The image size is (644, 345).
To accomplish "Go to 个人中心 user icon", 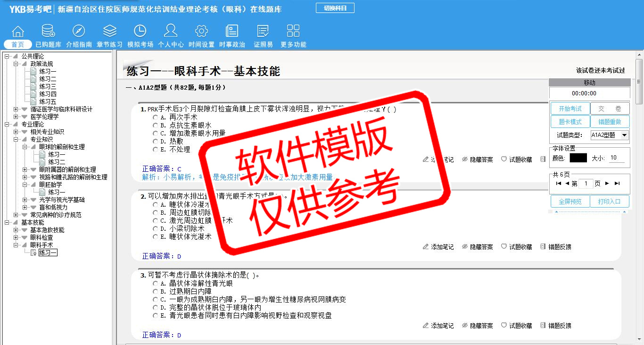I will pyautogui.click(x=171, y=31).
